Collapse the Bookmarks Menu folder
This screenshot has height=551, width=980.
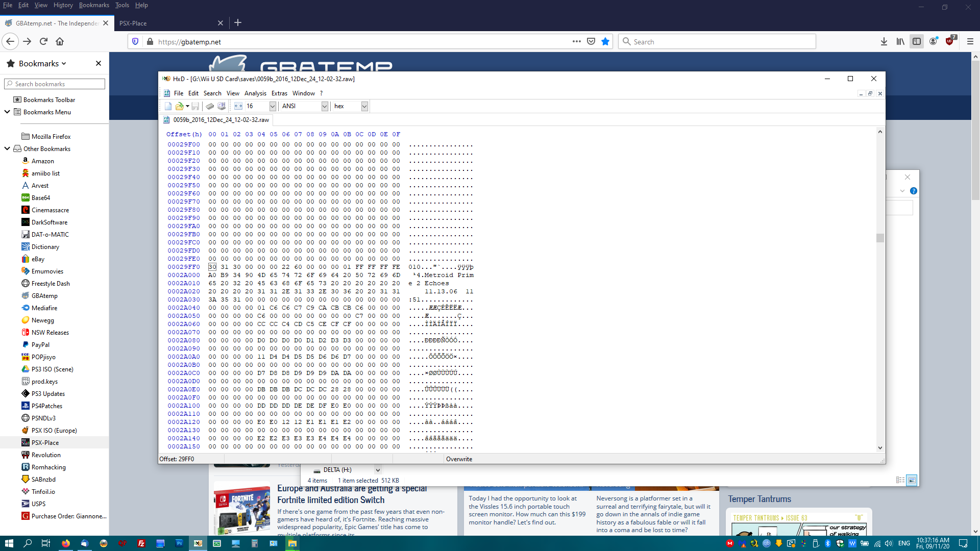7,112
